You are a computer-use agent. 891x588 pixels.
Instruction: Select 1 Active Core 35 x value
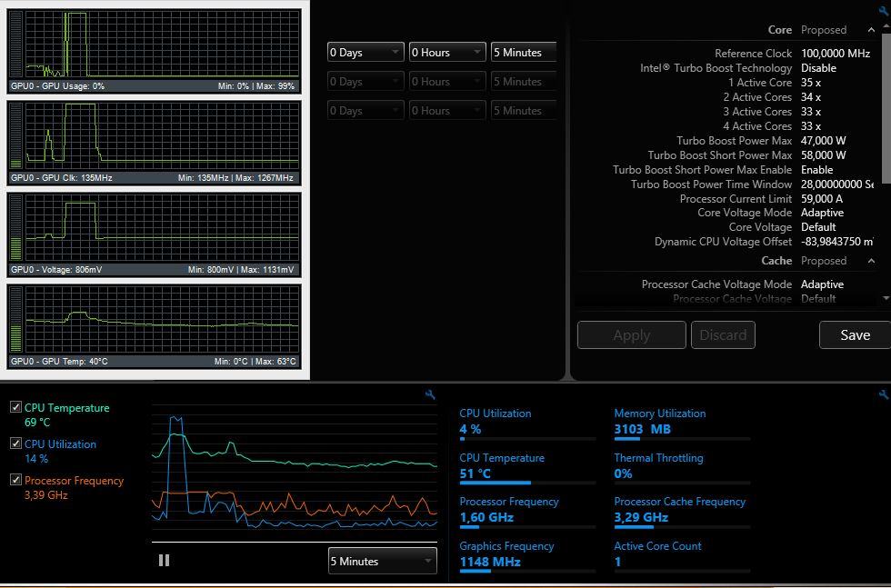tap(811, 83)
